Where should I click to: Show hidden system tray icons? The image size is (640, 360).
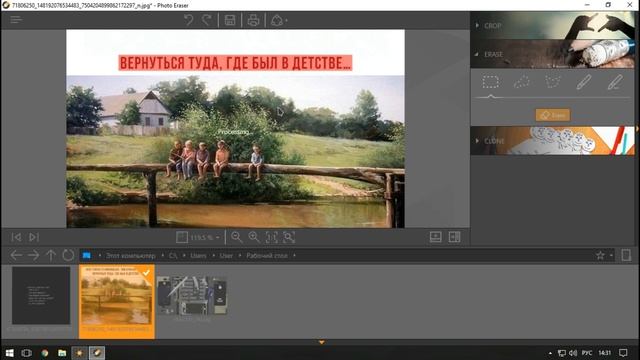(550, 353)
